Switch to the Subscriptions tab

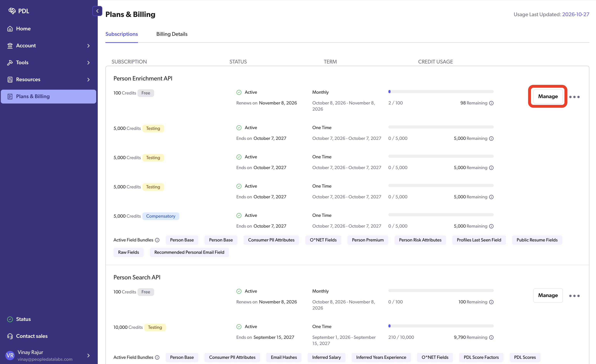(121, 34)
